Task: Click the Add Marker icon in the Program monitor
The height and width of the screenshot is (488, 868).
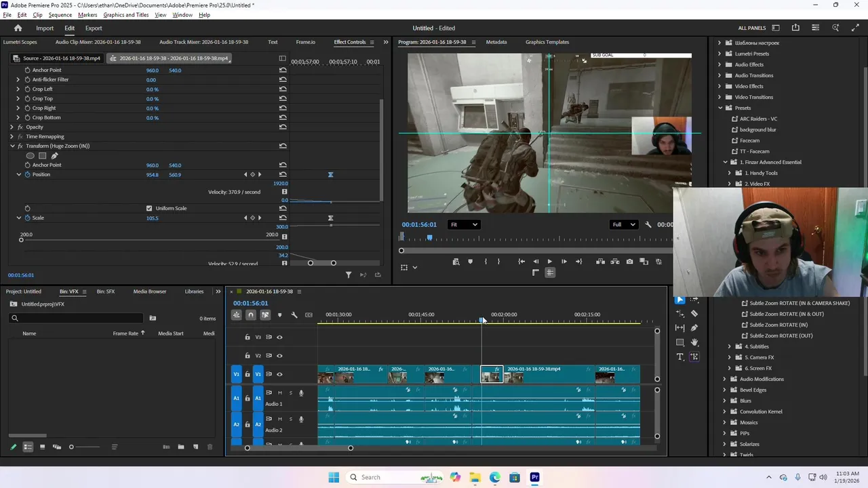Action: pyautogui.click(x=470, y=262)
